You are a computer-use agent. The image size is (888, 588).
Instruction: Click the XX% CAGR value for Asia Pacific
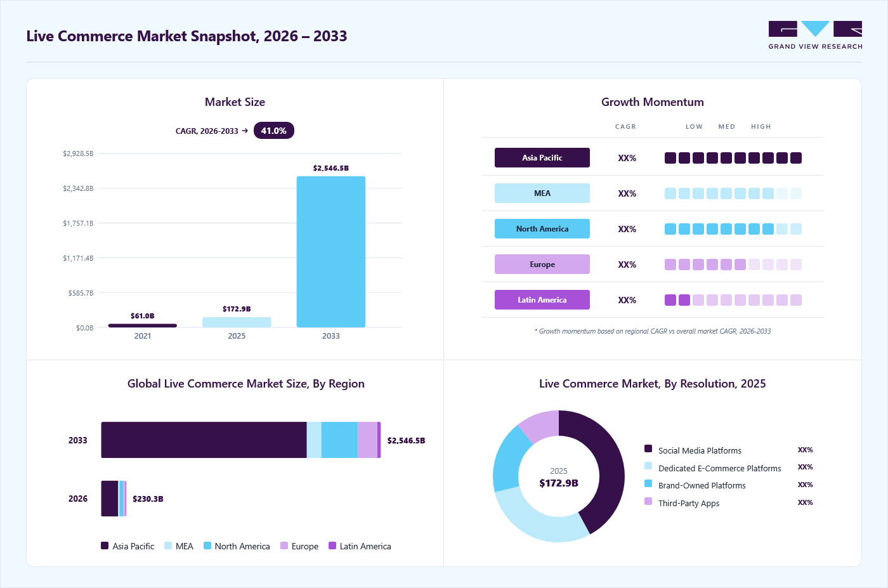pos(627,158)
